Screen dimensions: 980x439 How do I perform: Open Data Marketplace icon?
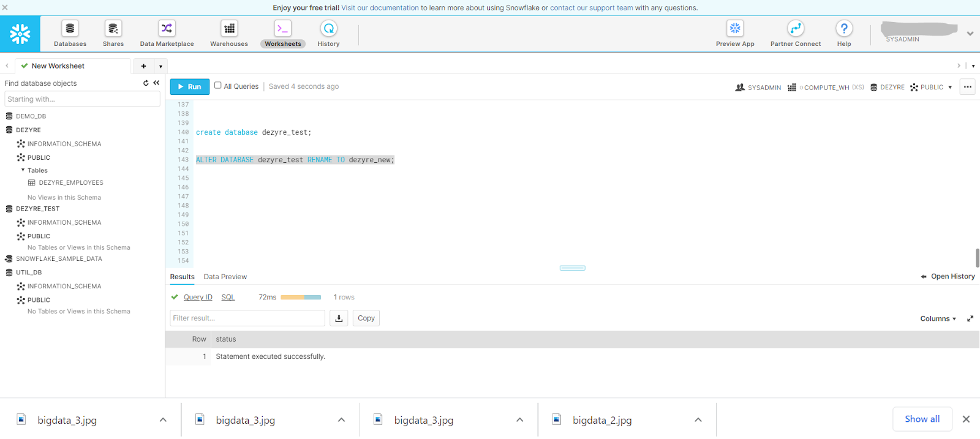click(x=167, y=29)
